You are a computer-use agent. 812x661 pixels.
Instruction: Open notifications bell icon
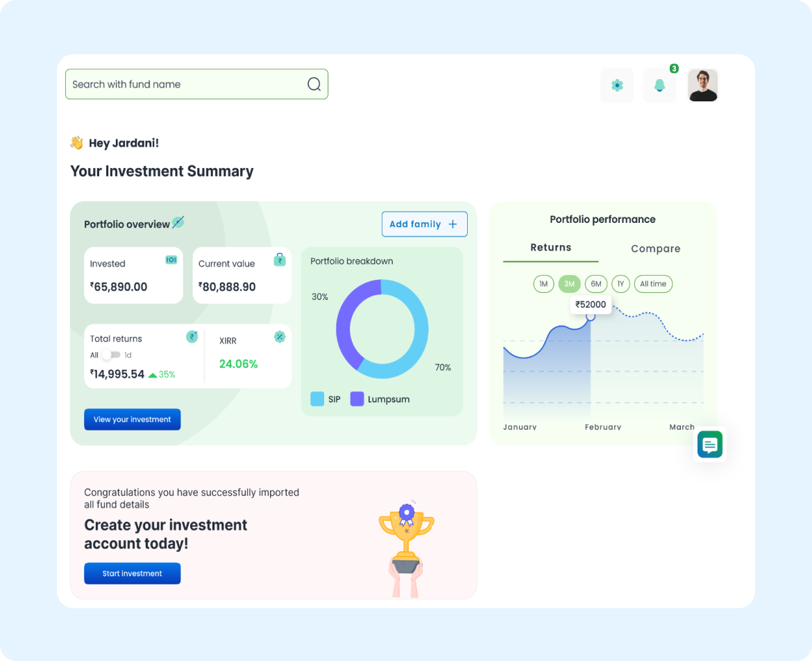[659, 85]
